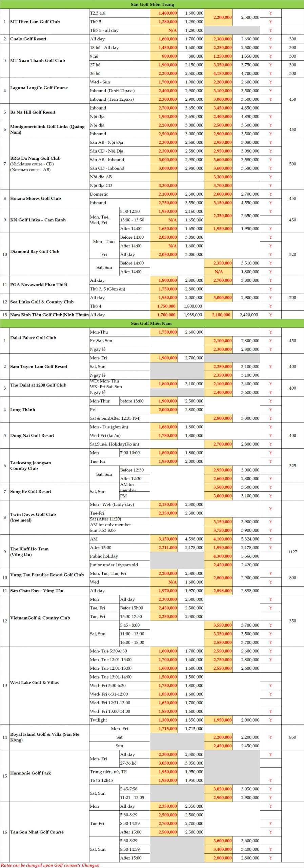Click 'Sân CD - Inbound' cell
Screen dimensions: 304x868
click(119, 168)
